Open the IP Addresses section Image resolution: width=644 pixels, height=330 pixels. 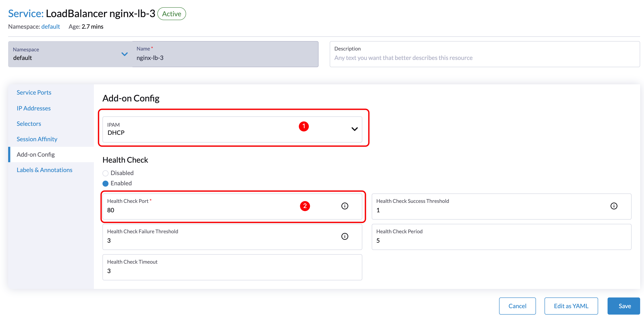[33, 108]
